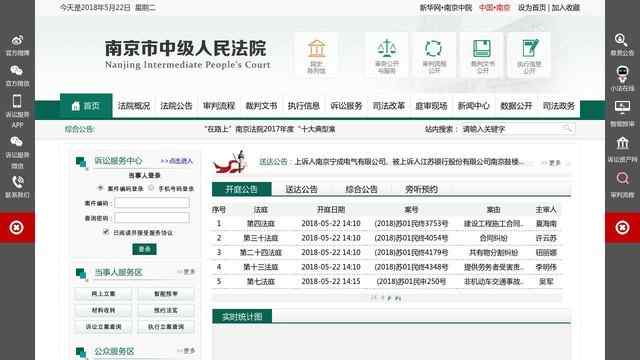Click the >>点击进入 link
The width and height of the screenshot is (640, 360).
click(176, 161)
